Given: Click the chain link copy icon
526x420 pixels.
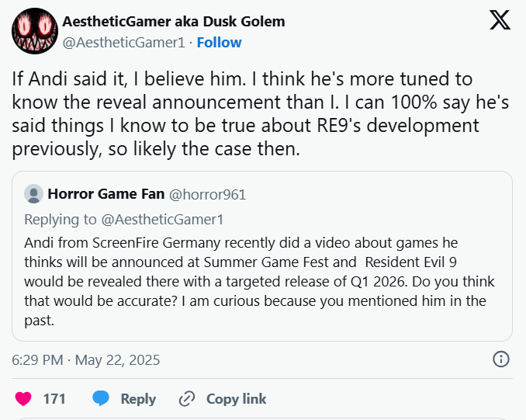Looking at the screenshot, I should [187, 399].
